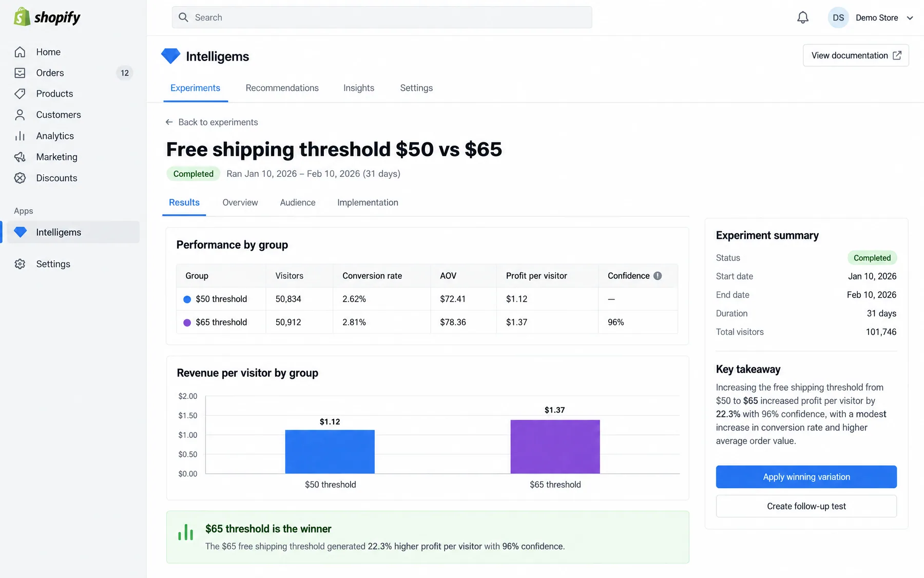The height and width of the screenshot is (578, 924).
Task: Click the winner banner chart icon
Action: pos(185,532)
